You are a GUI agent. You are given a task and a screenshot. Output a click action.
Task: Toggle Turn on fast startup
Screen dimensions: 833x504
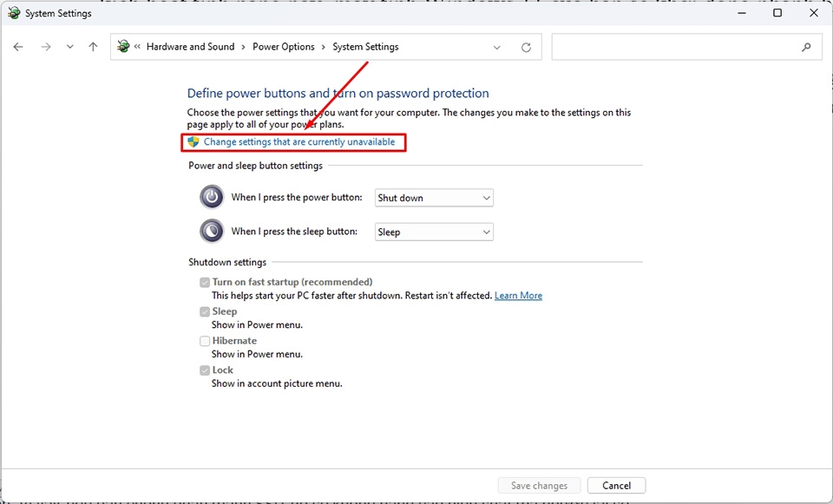[205, 282]
